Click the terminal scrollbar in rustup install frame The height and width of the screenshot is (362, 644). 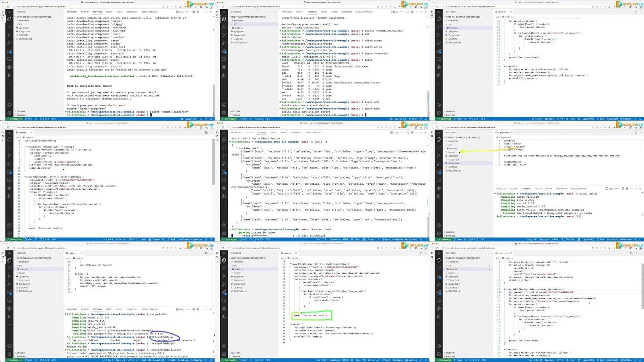213,101
